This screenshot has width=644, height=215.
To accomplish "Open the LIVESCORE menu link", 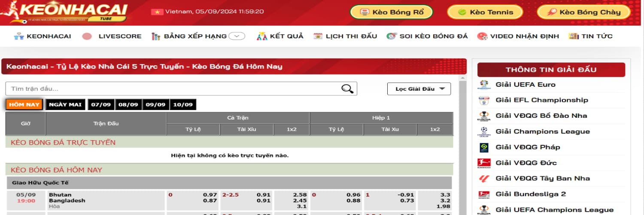I will (x=120, y=36).
